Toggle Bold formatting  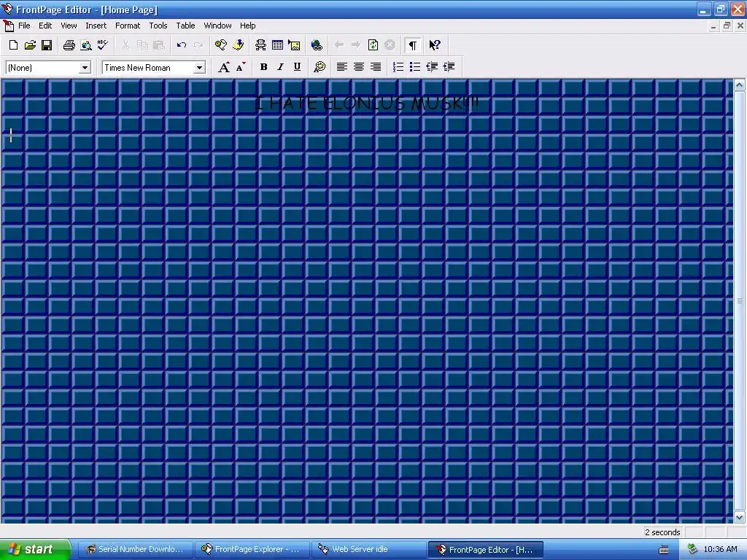click(263, 67)
